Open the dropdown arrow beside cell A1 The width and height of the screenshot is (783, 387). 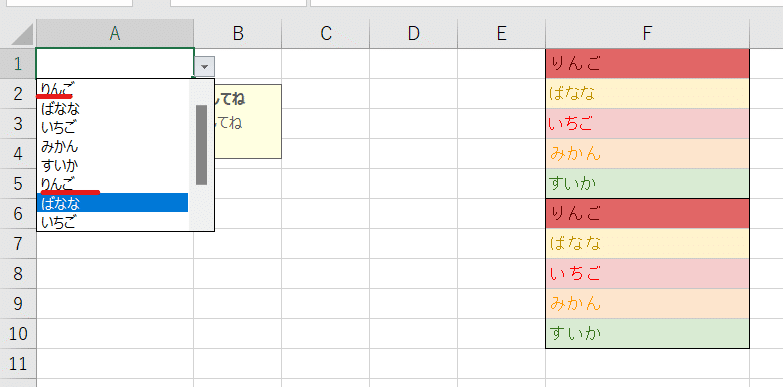pyautogui.click(x=204, y=66)
